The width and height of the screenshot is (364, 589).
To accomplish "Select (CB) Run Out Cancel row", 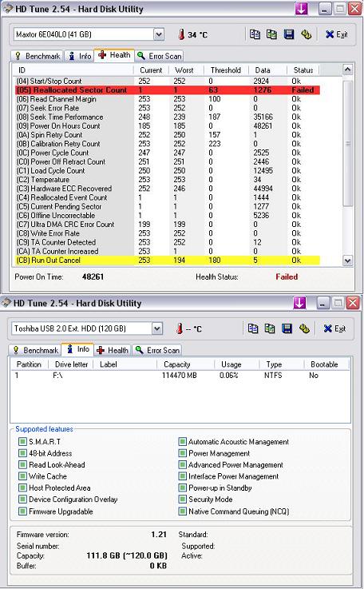I will tap(168, 260).
